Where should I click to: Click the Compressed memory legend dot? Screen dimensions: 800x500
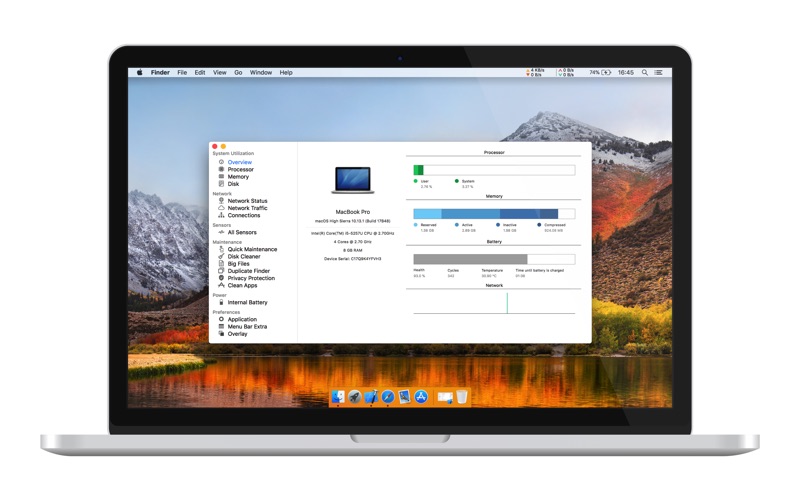click(539, 224)
